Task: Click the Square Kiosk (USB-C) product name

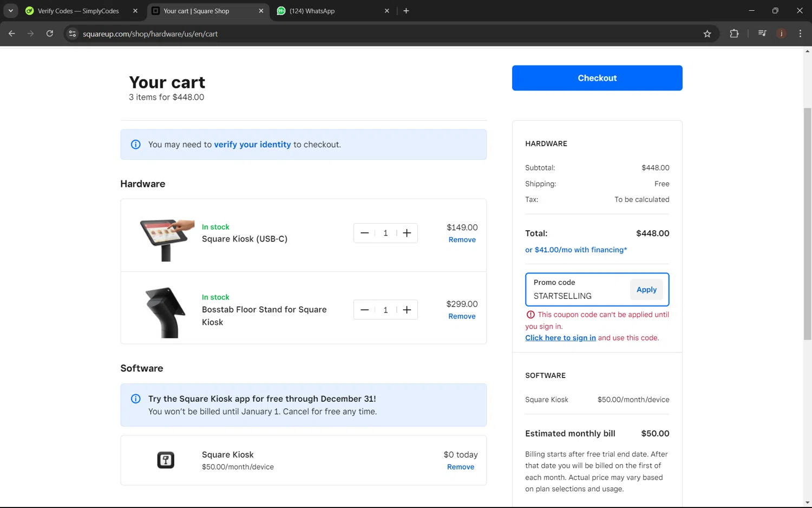Action: 245,239
